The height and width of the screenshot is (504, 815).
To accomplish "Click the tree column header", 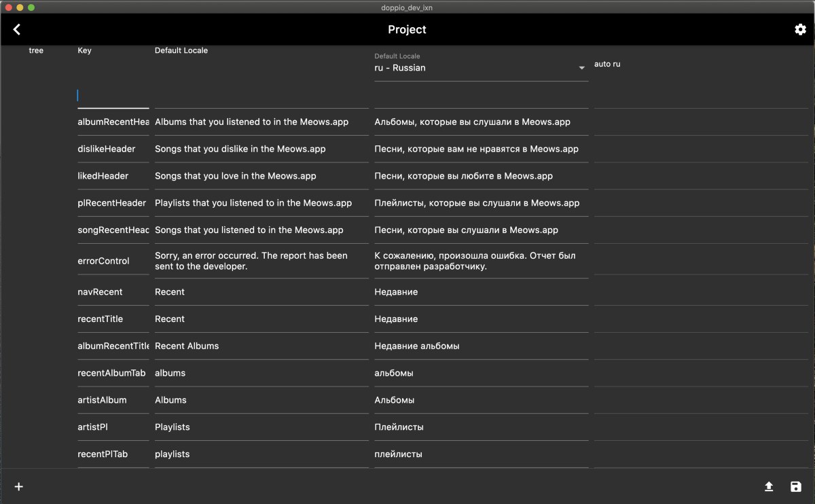I will pyautogui.click(x=36, y=51).
